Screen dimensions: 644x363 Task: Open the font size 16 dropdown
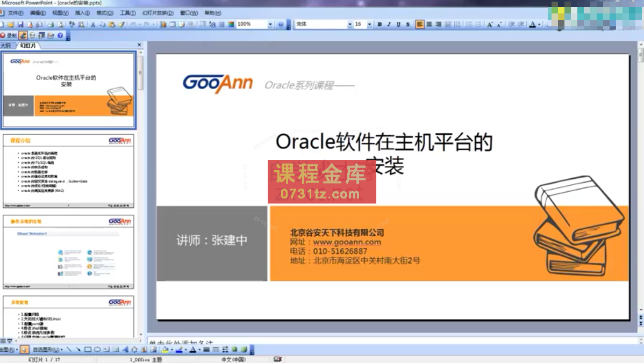(x=370, y=25)
